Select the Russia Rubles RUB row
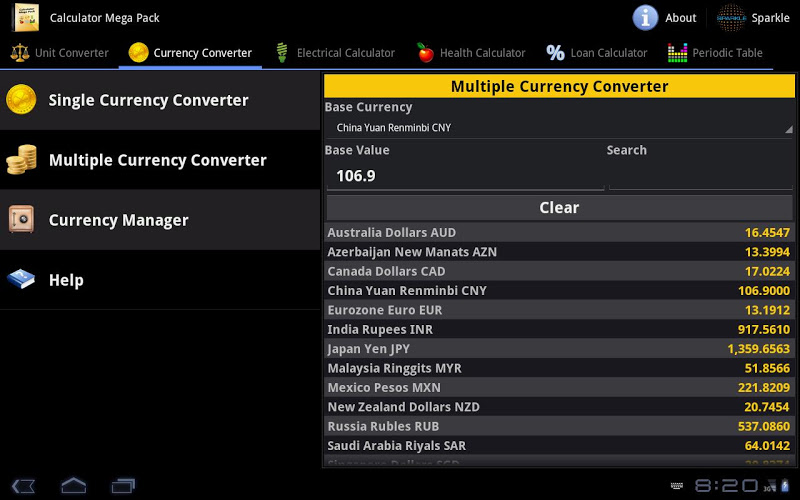The width and height of the screenshot is (800, 500). pyautogui.click(x=559, y=426)
